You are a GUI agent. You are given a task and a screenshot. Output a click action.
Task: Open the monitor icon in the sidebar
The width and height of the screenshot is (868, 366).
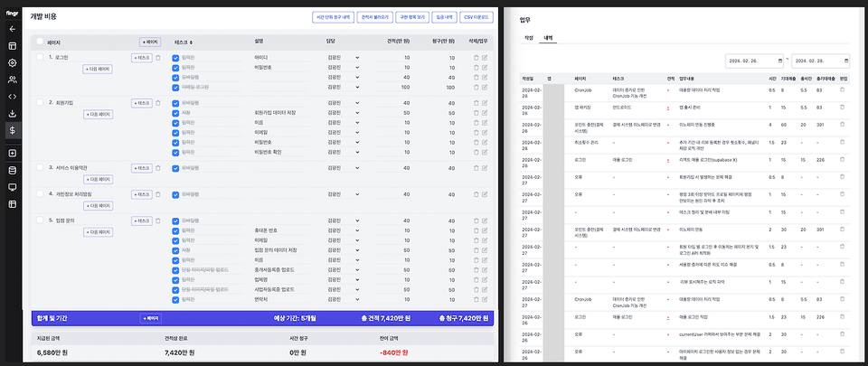pos(12,187)
